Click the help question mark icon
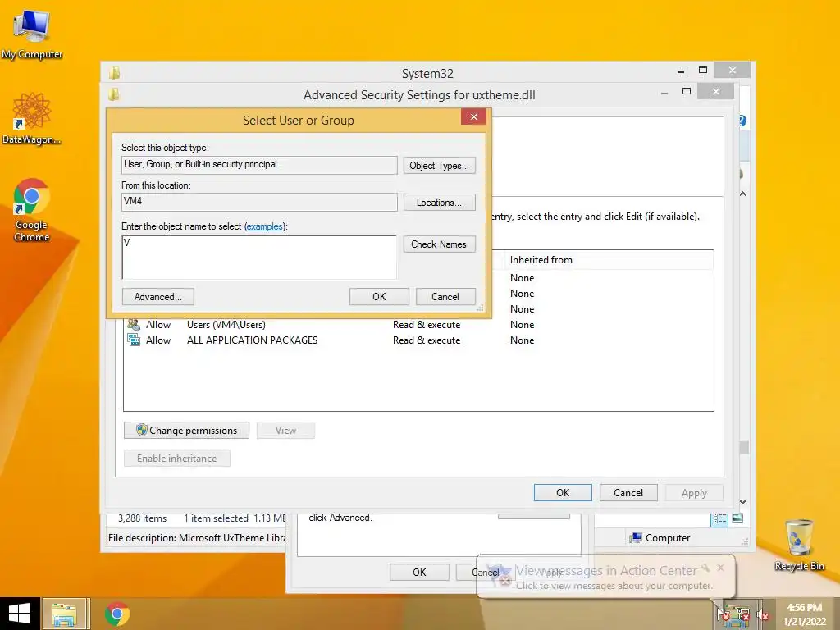 [x=742, y=121]
